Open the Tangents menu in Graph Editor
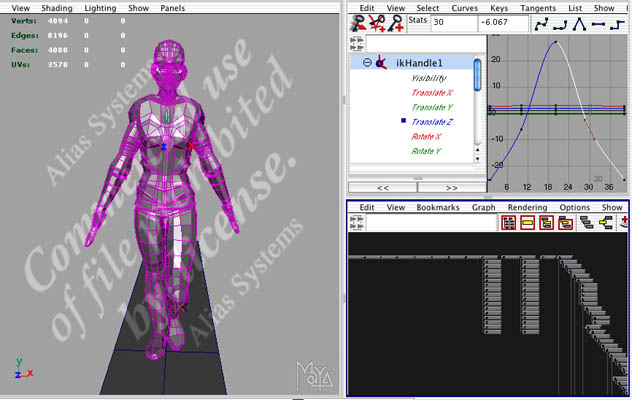The image size is (632, 400). pyautogui.click(x=536, y=7)
